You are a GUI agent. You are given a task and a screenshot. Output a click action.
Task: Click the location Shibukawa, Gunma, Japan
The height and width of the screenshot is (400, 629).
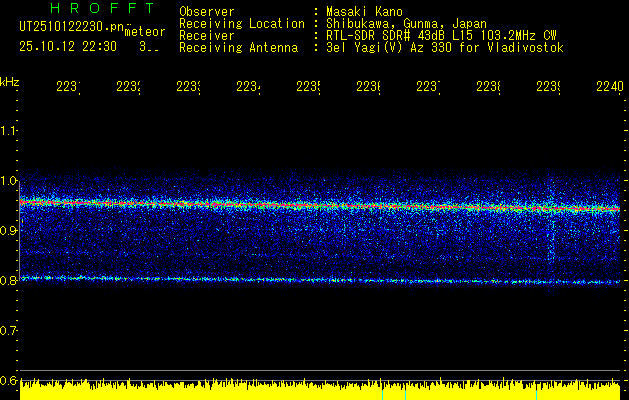point(406,24)
